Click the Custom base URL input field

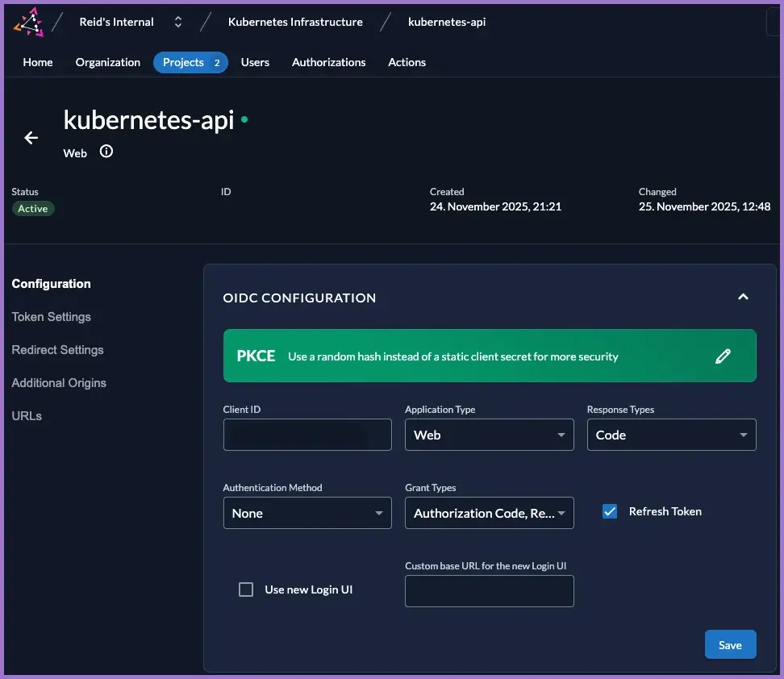[489, 591]
